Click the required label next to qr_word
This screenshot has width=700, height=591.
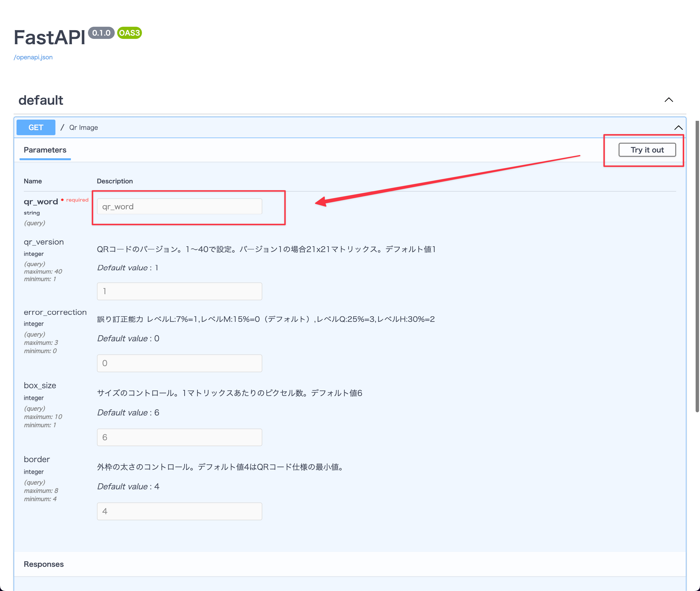click(x=77, y=200)
